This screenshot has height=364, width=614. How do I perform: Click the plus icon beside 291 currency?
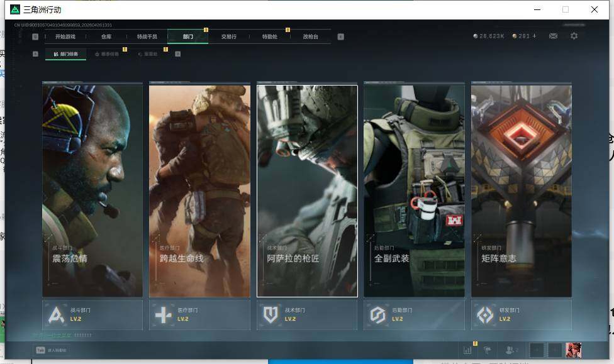[x=534, y=36]
